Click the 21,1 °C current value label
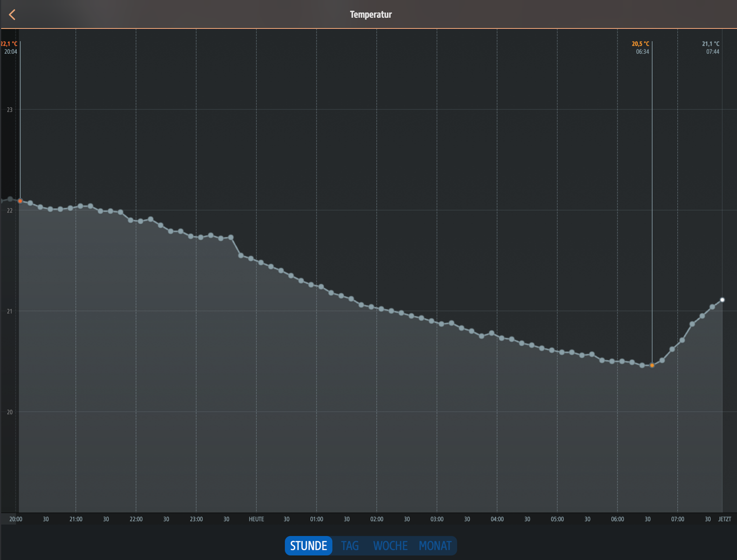The image size is (737, 560). 710,44
